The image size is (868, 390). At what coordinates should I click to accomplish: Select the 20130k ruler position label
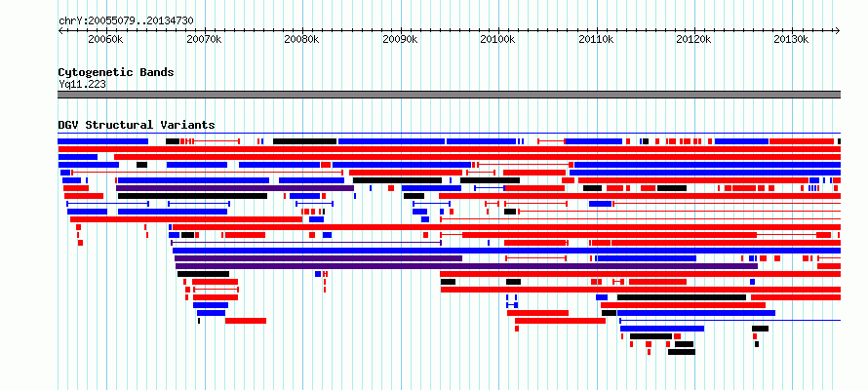[792, 39]
